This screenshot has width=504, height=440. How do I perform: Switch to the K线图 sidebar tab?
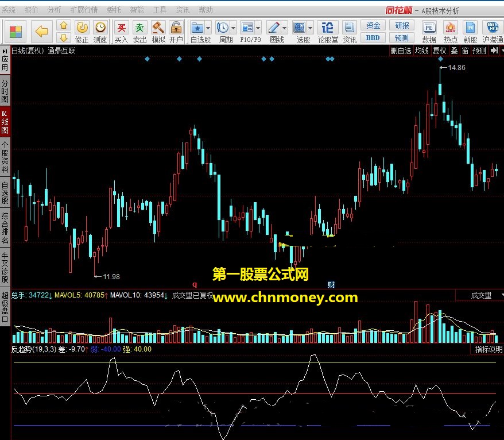[5, 122]
